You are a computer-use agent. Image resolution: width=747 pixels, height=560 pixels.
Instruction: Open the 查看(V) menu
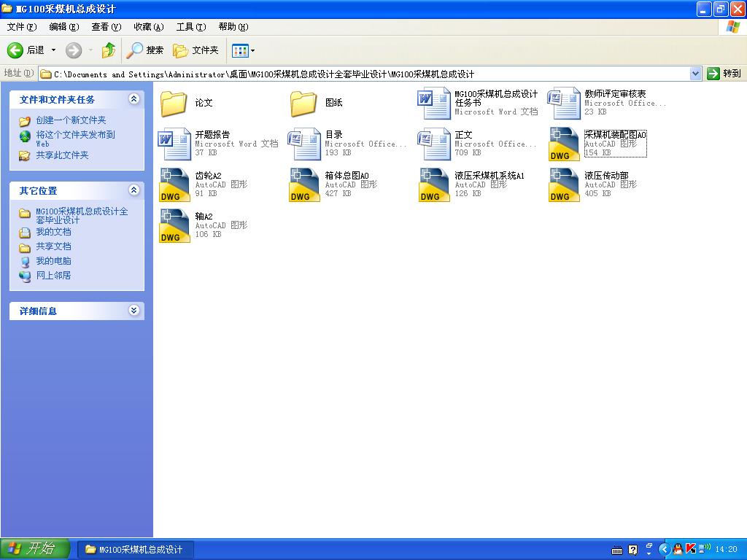click(x=106, y=27)
